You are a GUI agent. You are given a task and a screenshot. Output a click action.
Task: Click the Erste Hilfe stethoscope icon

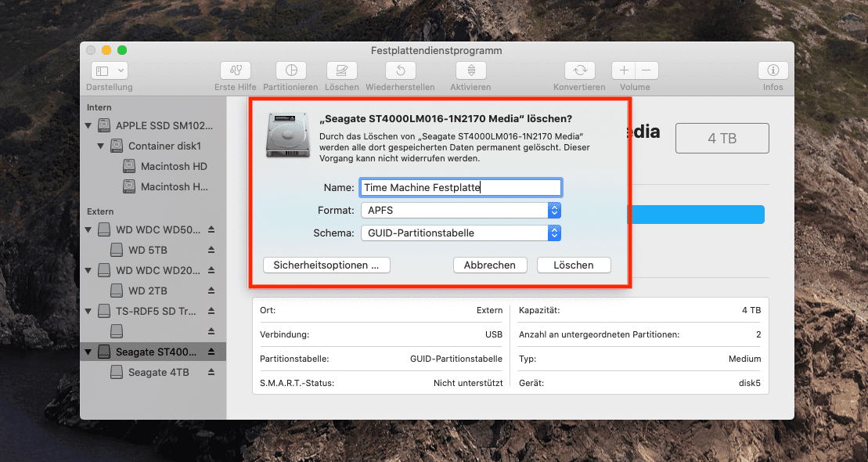pyautogui.click(x=236, y=70)
